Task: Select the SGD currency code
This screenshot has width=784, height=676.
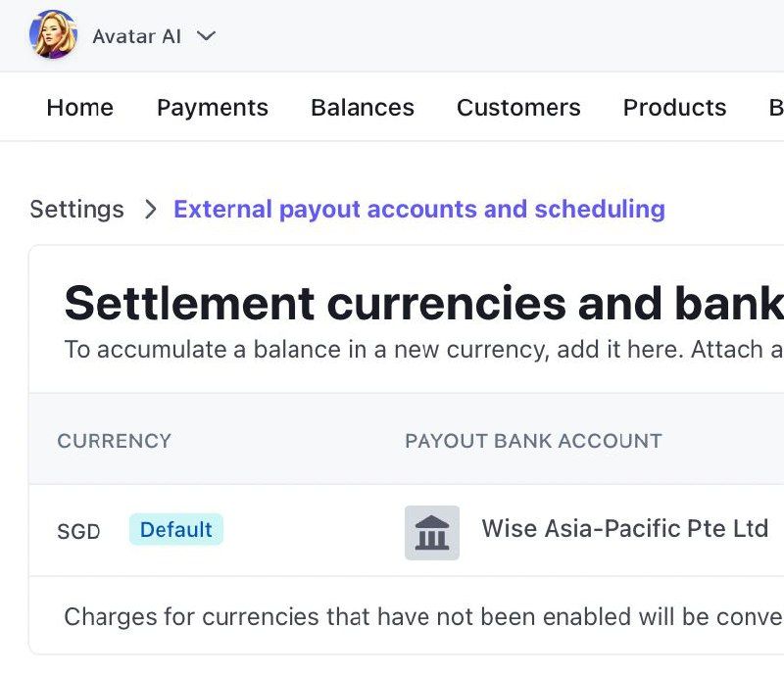Action: (78, 531)
